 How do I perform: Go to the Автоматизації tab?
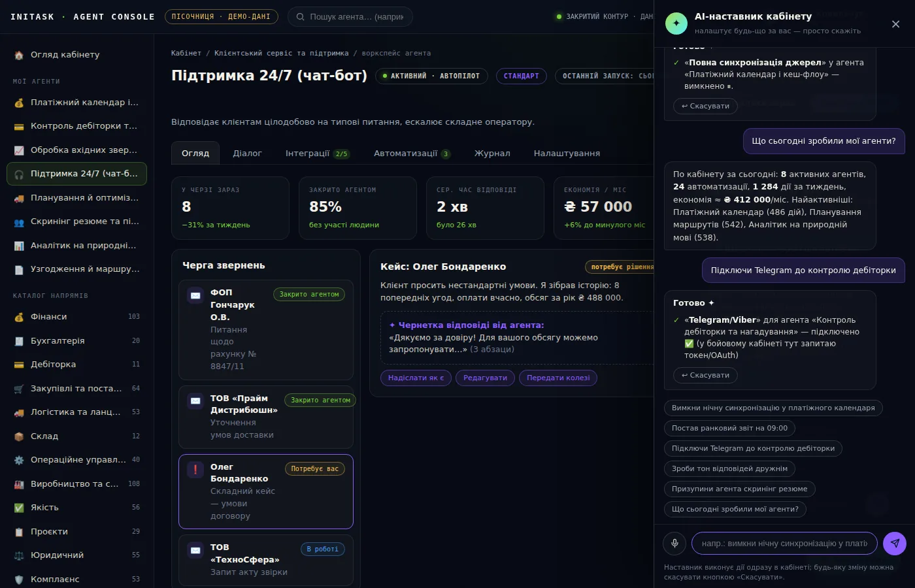tap(412, 153)
